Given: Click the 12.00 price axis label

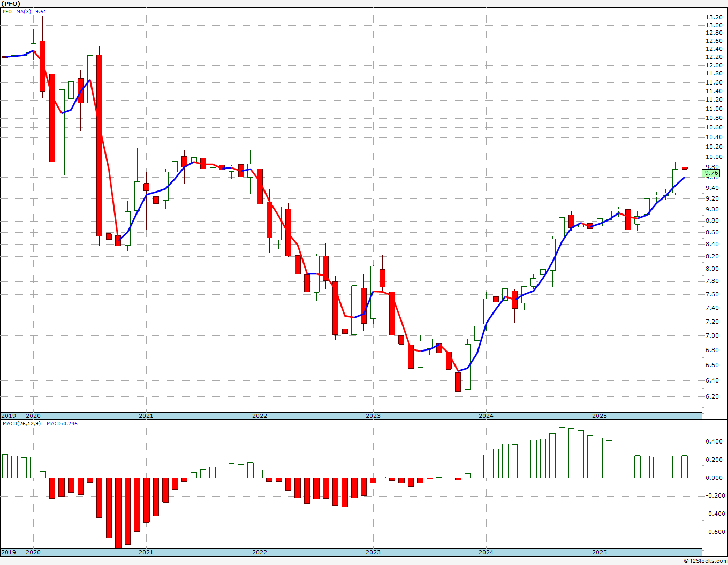Looking at the screenshot, I should tap(713, 65).
